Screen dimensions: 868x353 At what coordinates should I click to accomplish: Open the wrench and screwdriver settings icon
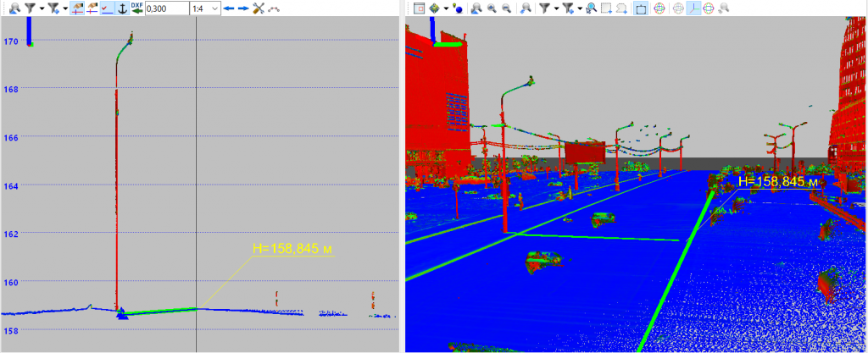tap(259, 8)
